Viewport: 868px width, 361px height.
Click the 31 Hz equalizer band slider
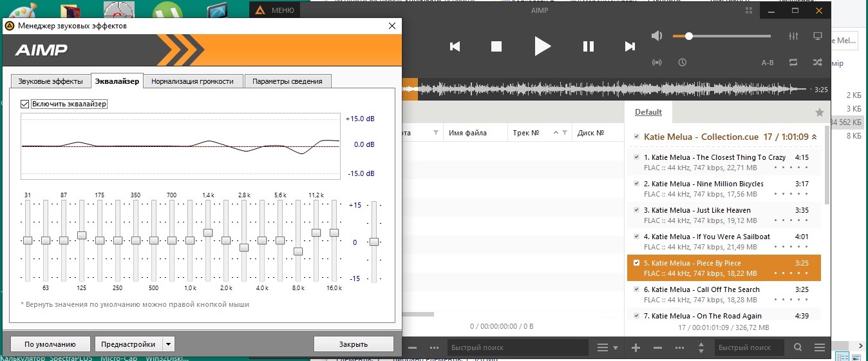pos(27,240)
